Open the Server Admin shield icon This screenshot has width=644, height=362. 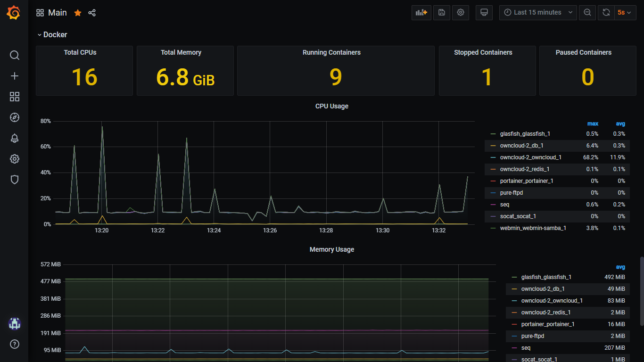coord(15,180)
